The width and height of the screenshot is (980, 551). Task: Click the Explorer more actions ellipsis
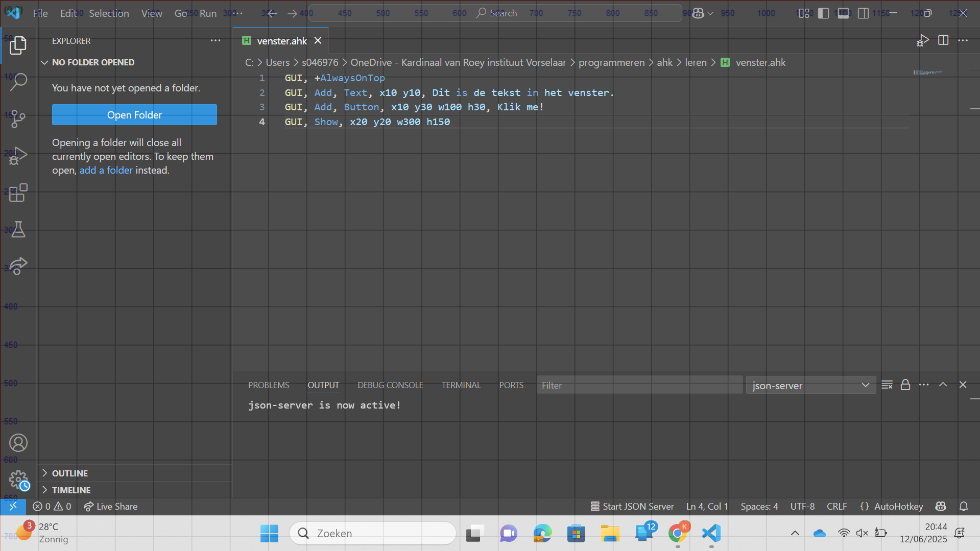pos(216,40)
